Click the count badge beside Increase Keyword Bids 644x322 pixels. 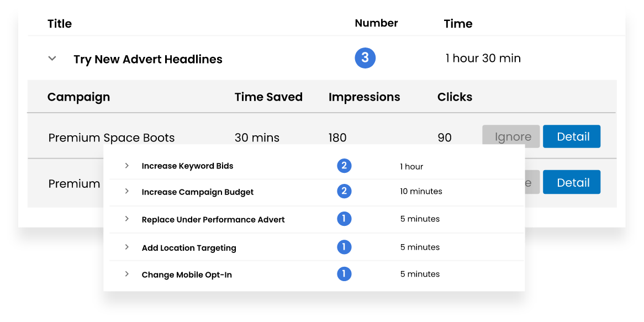pos(344,166)
